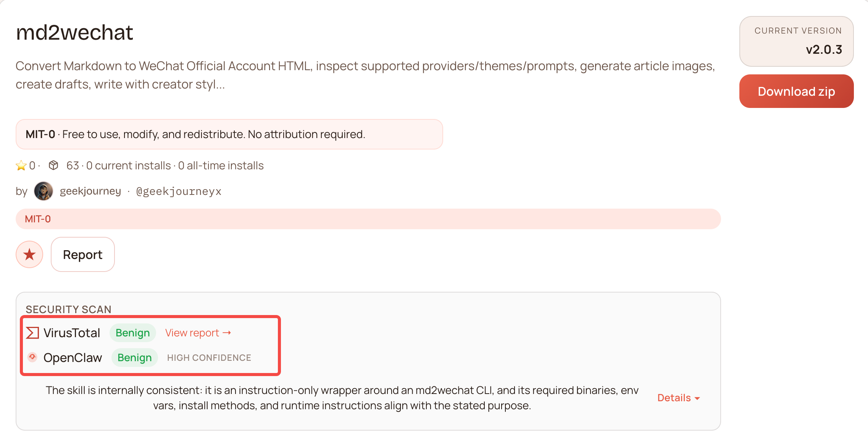Click the MIT-0 license tag bar
Screen dimensions: 868x447
tap(368, 219)
